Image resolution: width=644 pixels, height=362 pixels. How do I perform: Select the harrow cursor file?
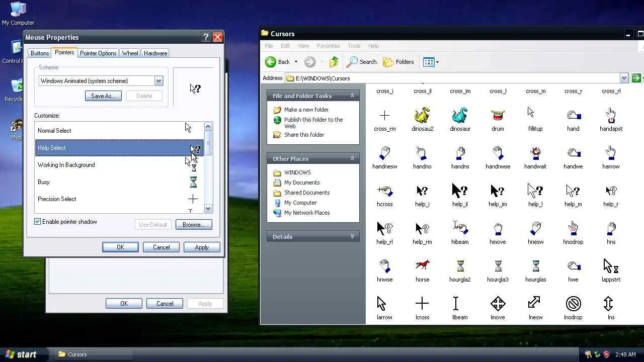[x=611, y=153]
